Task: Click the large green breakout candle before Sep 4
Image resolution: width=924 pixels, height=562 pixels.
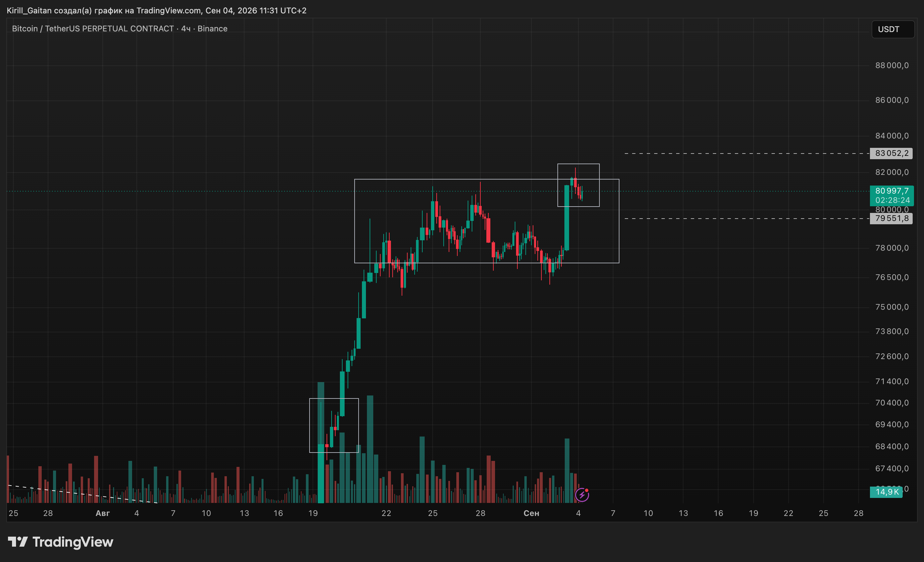Action: (567, 218)
